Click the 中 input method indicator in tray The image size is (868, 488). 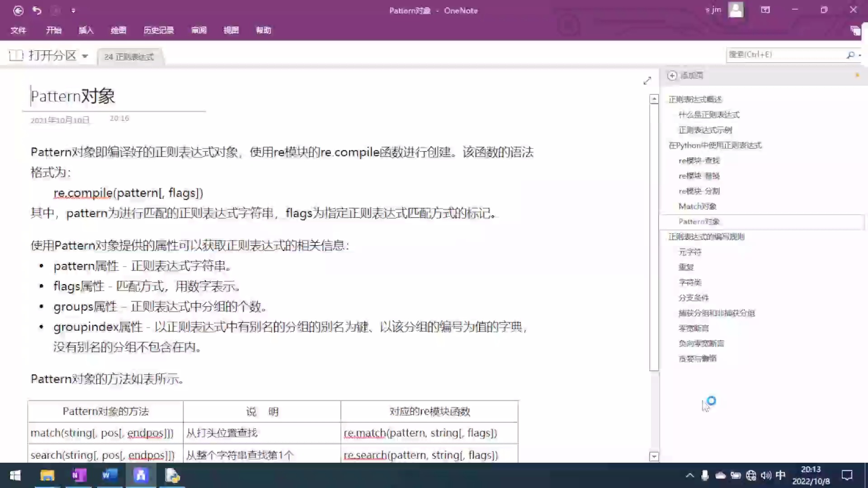(780, 475)
